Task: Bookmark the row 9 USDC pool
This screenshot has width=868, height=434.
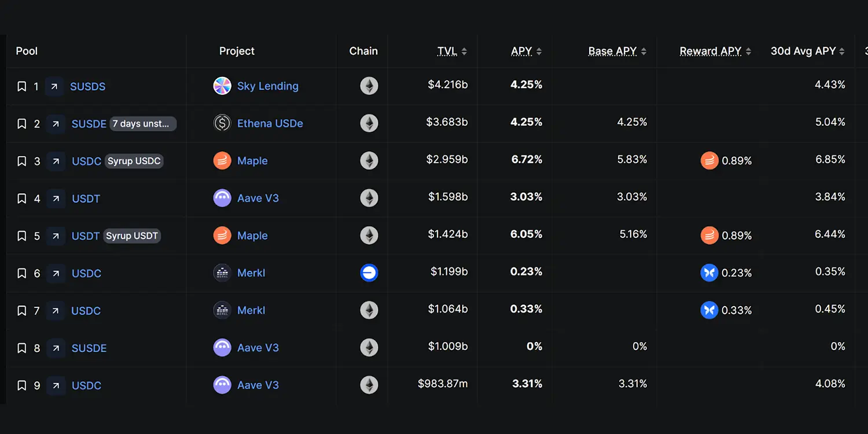Action: point(22,386)
